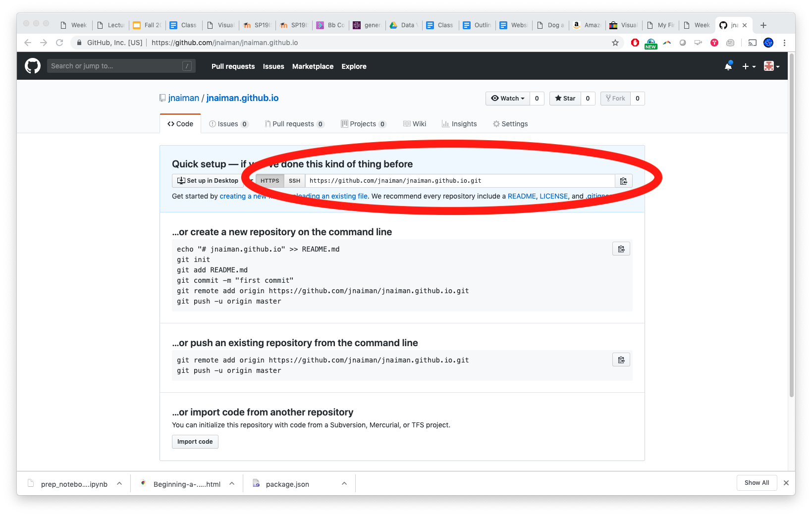Click the lock icon in address bar

point(79,43)
